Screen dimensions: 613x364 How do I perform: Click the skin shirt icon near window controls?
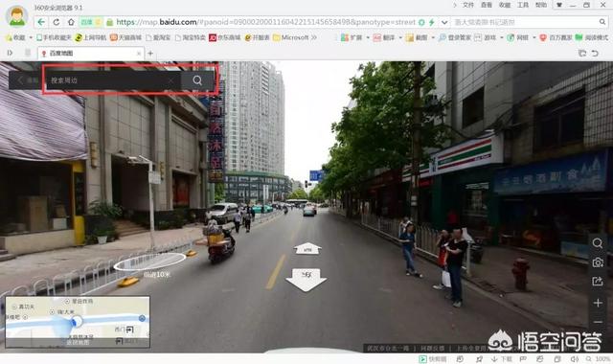click(x=559, y=5)
